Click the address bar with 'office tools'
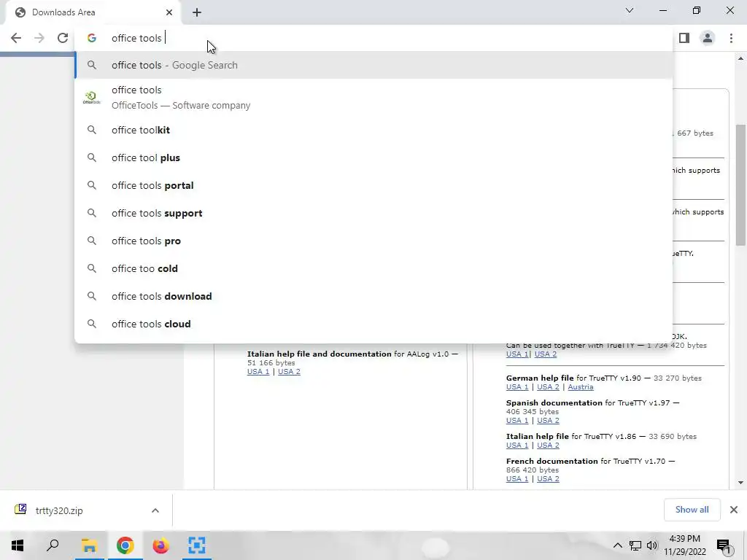The image size is (747, 560). pyautogui.click(x=373, y=38)
